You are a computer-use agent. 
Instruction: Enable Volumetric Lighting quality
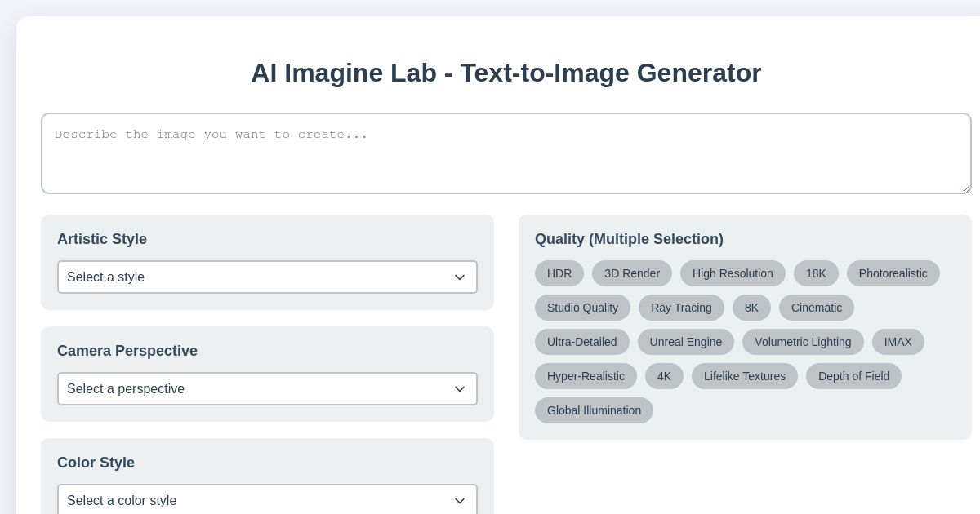point(803,342)
